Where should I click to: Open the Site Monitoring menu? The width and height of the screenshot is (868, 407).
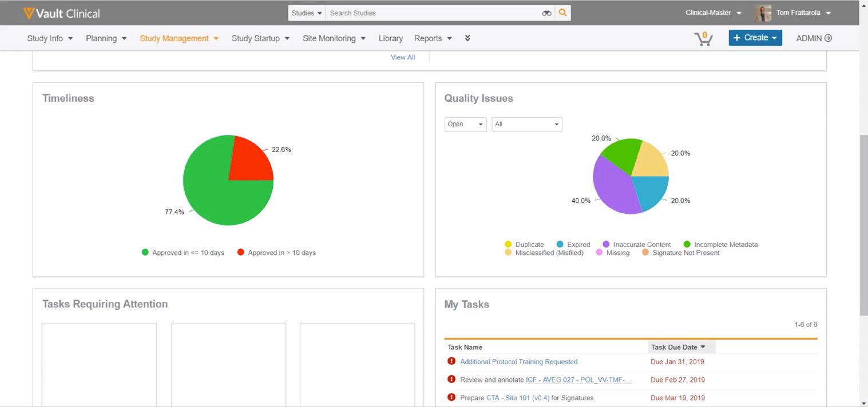point(334,38)
